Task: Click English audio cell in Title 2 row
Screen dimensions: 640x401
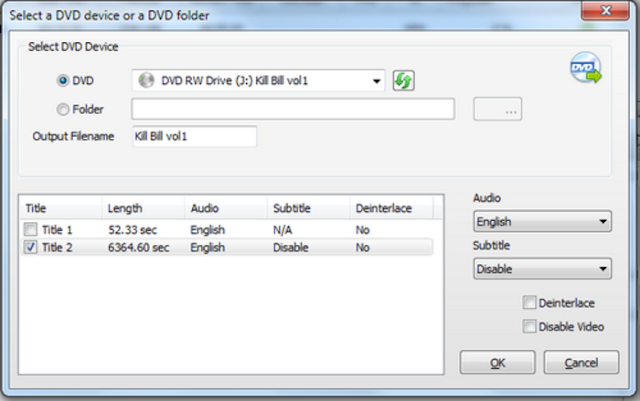Action: coord(208,247)
